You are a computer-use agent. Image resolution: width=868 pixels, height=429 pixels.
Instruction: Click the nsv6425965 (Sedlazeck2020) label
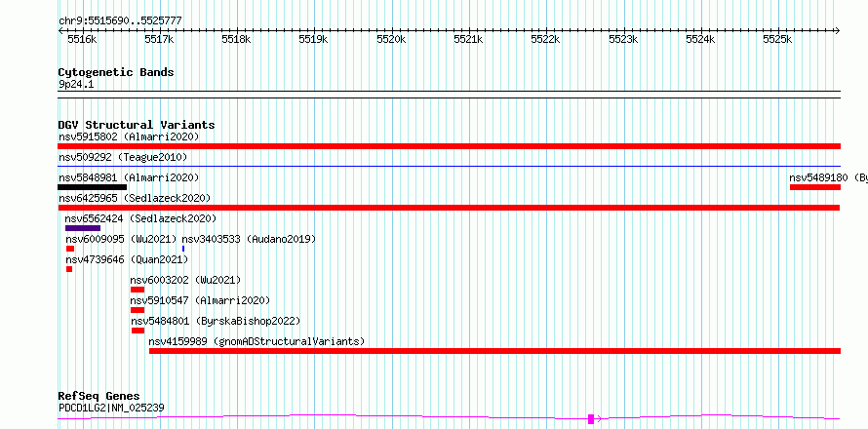135,198
